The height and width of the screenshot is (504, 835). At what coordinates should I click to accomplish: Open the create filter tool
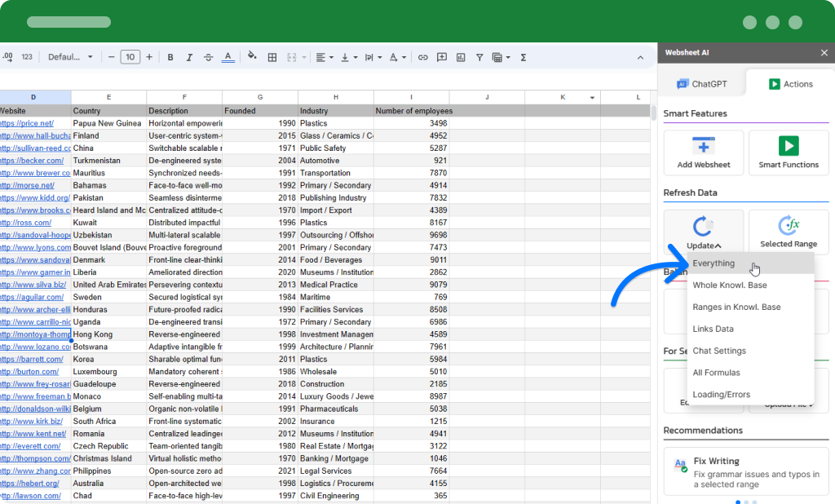(x=479, y=57)
